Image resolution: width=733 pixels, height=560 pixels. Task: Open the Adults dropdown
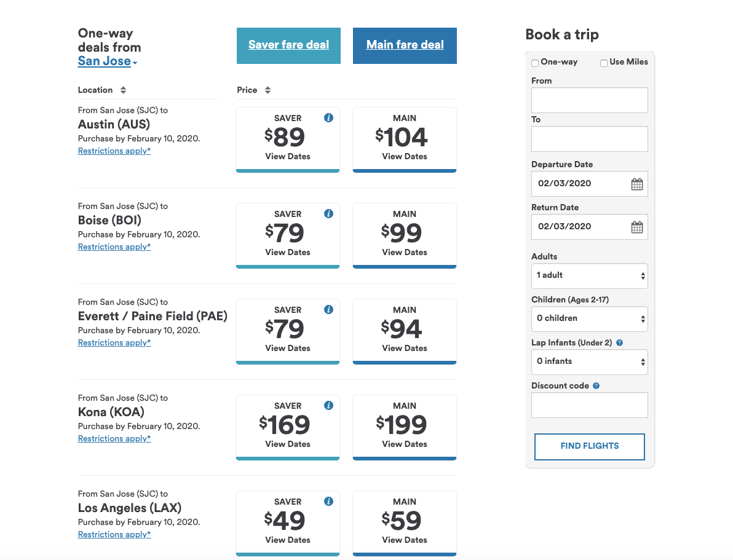tap(590, 276)
